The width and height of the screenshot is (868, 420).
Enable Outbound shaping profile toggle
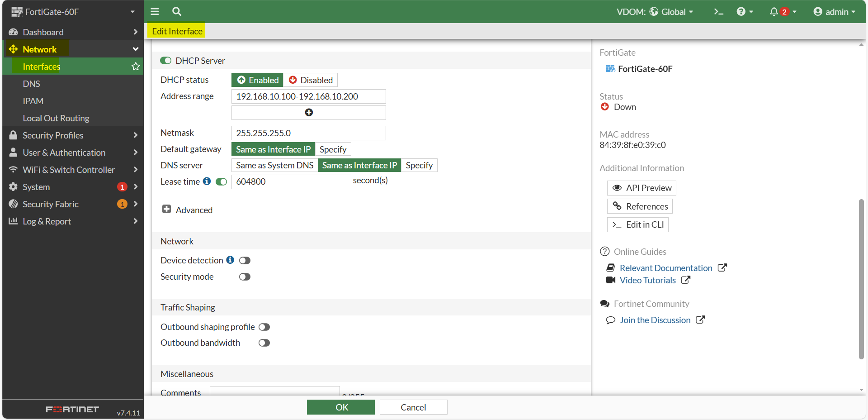pos(264,327)
